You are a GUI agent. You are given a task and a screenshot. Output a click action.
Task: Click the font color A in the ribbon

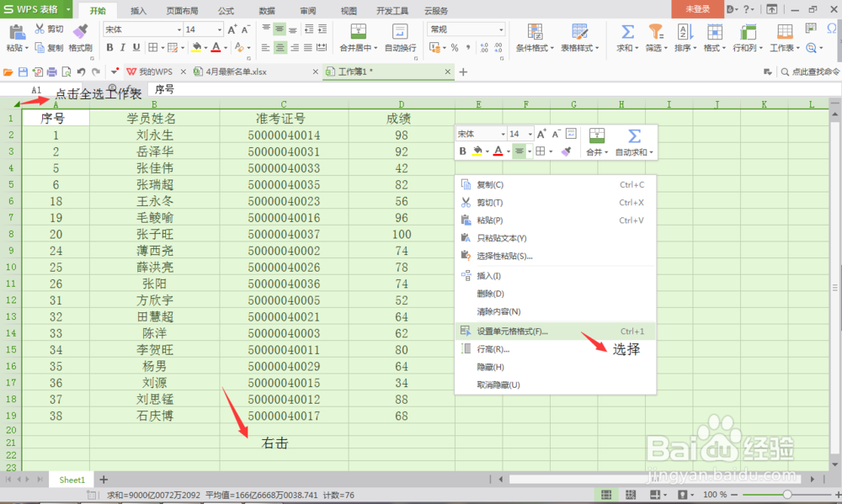pos(216,48)
